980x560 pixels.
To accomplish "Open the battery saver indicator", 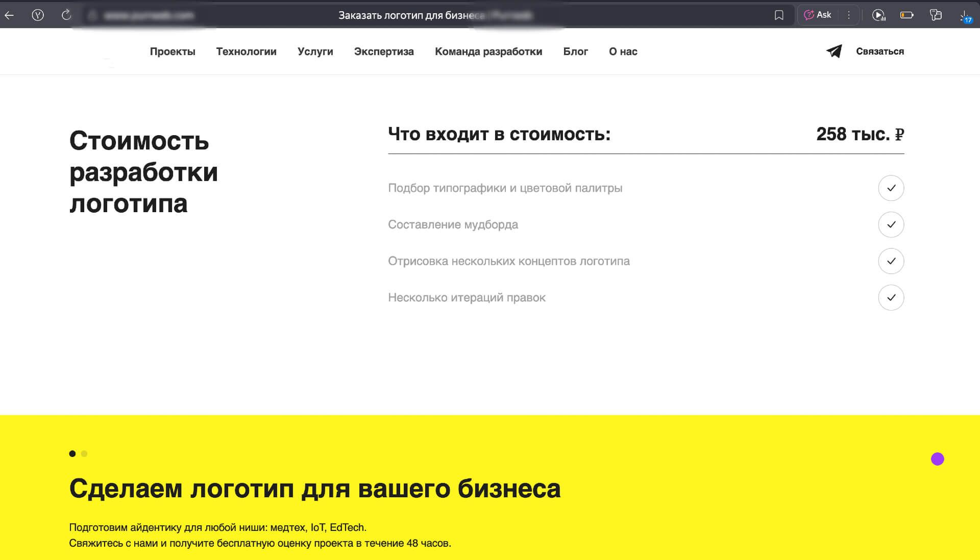I will (908, 15).
